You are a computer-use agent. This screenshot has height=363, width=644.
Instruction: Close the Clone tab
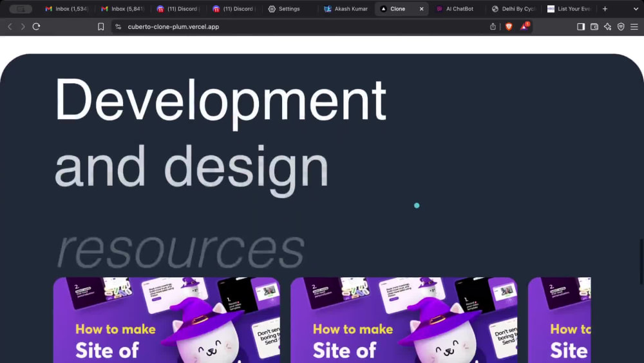(421, 8)
